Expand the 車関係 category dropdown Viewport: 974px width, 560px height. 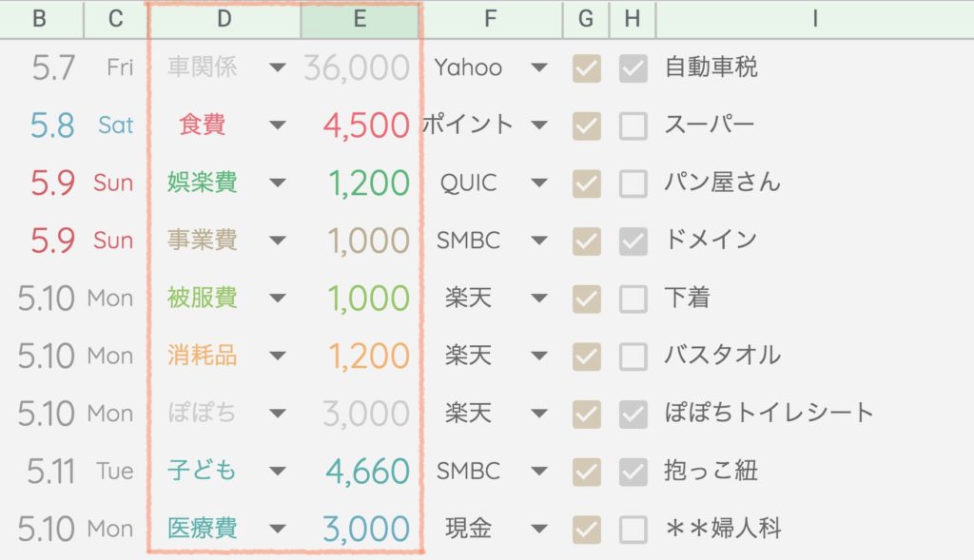[277, 68]
